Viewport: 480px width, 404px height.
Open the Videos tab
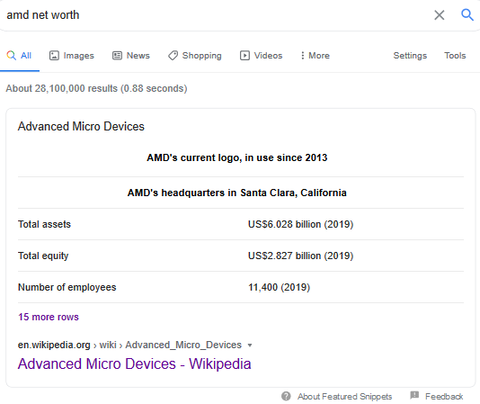coord(261,56)
